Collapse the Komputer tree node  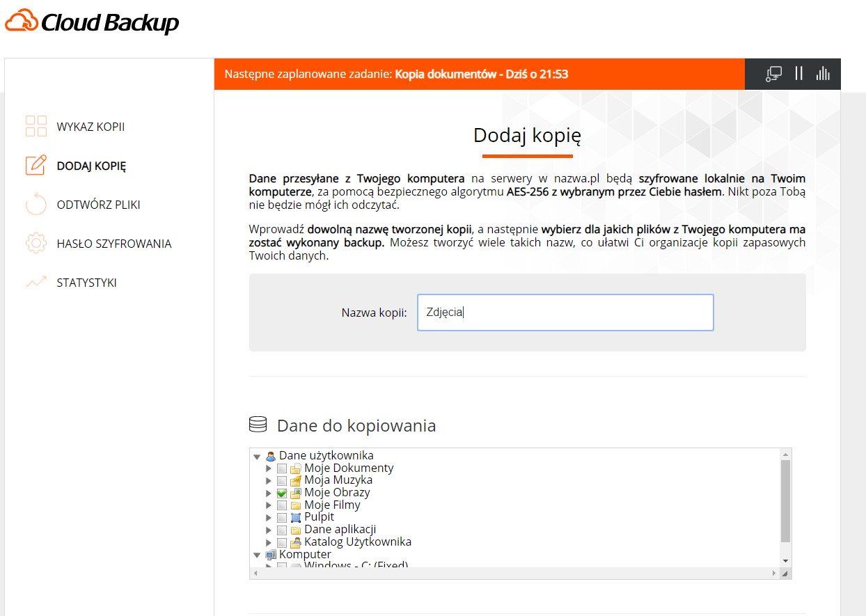tap(257, 555)
